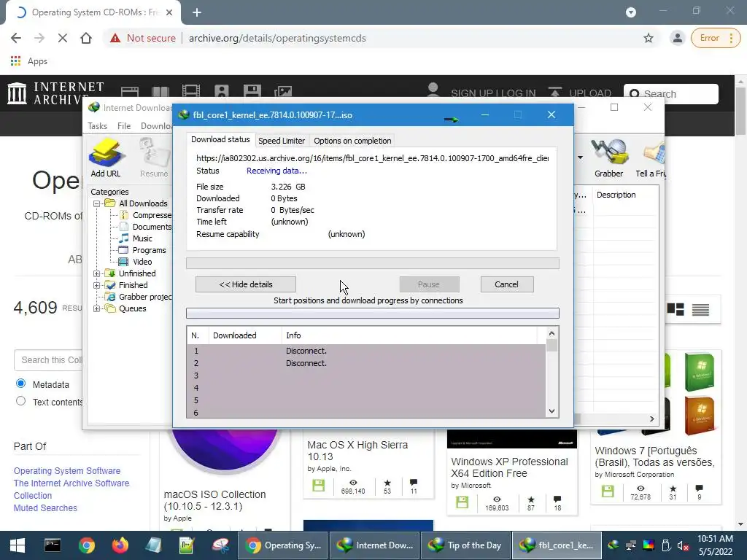Click the Resume icon in IDM toolbar
This screenshot has height=560, width=747.
pos(154,157)
